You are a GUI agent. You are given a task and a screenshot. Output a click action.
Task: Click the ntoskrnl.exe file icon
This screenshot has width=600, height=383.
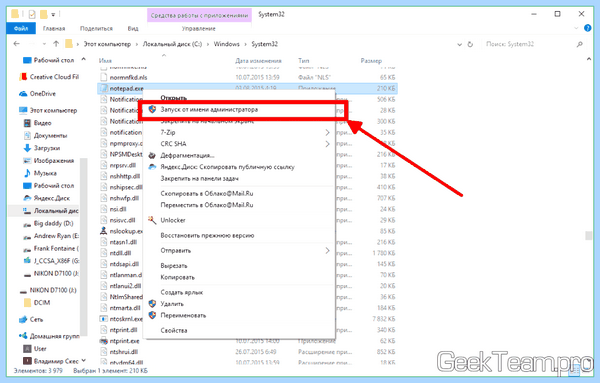click(x=103, y=319)
